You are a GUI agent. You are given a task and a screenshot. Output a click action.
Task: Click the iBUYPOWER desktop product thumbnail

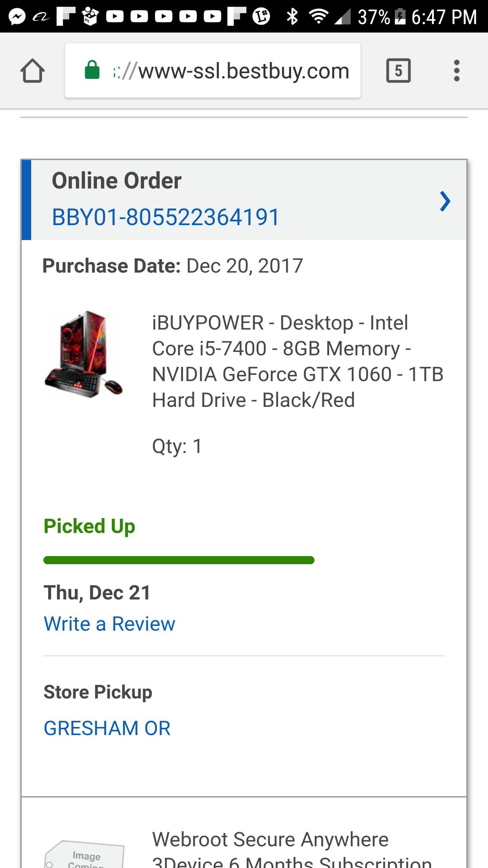coord(84,354)
